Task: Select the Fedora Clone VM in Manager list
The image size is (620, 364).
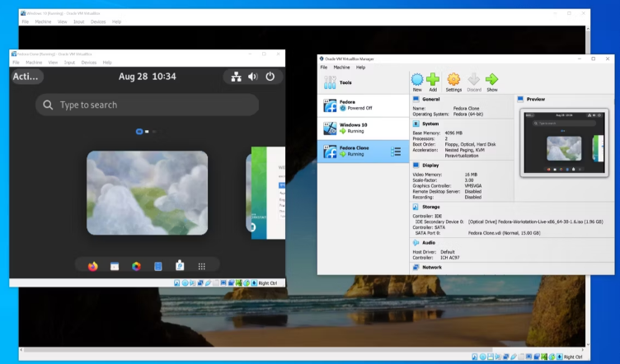Action: click(363, 152)
